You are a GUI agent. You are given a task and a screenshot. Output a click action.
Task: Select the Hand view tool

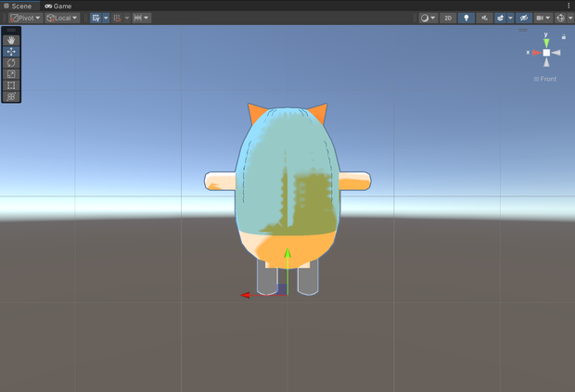(x=11, y=40)
